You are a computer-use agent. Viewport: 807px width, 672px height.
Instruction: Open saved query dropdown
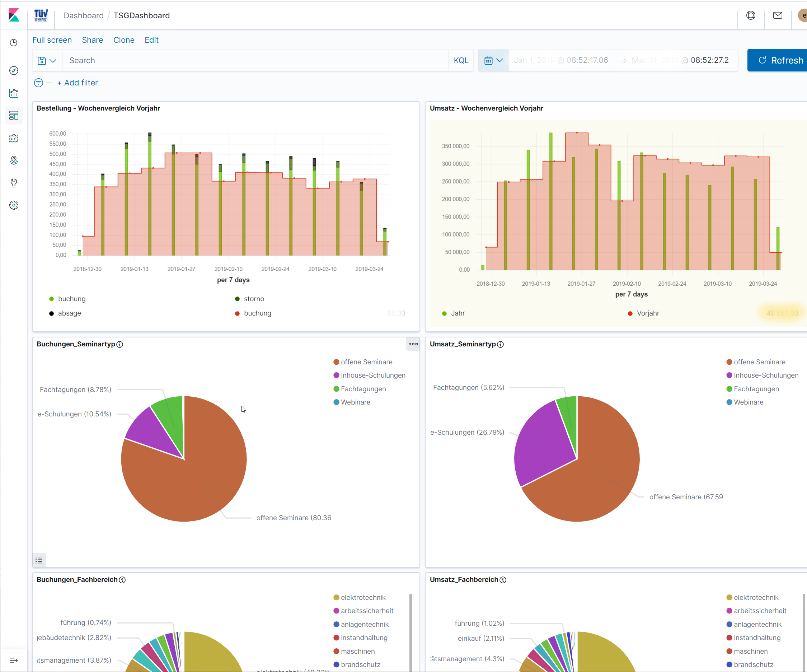(x=47, y=60)
